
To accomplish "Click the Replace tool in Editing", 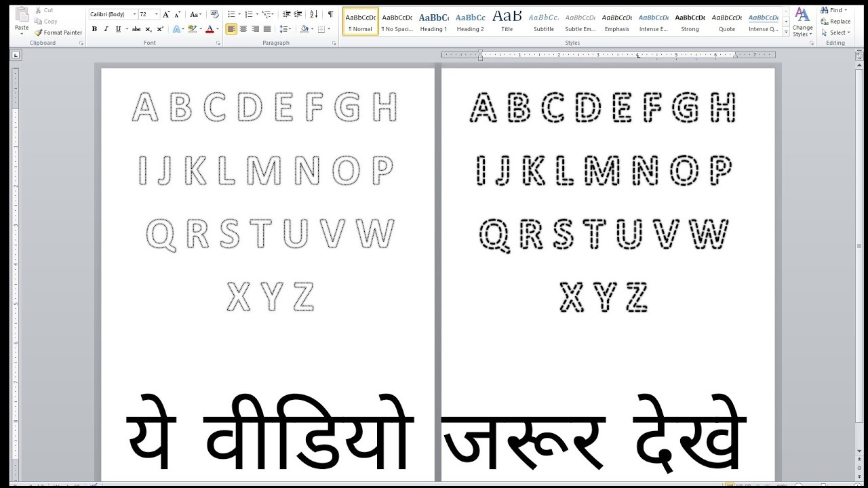I will tap(835, 22).
